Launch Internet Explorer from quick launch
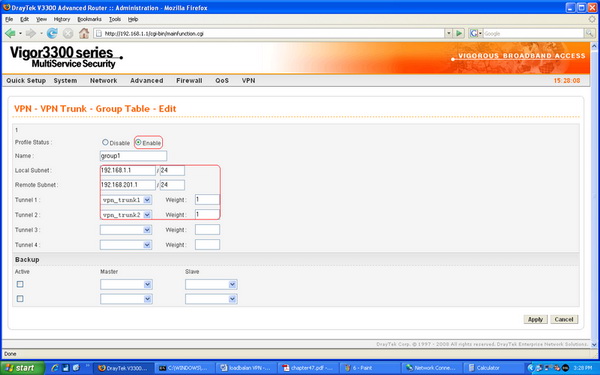This screenshot has height=375, width=600. click(x=55, y=368)
